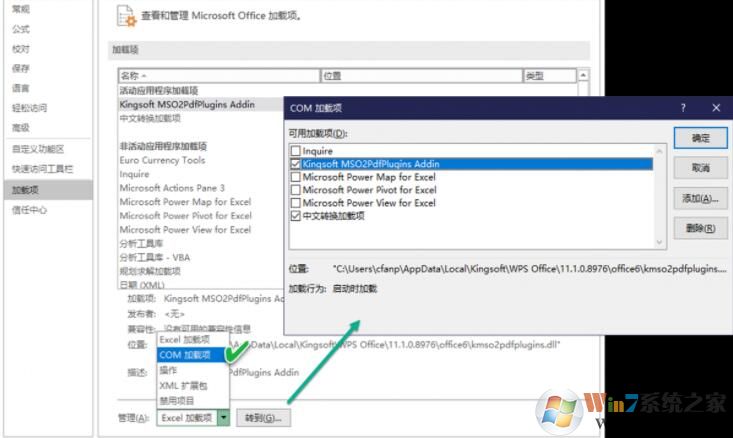Click add-in list scroll up arrow
The height and width of the screenshot is (438, 733).
coord(583,75)
